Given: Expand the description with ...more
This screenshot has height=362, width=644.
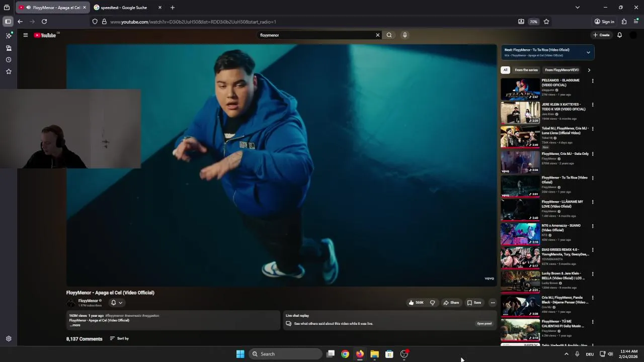Looking at the screenshot, I should point(75,325).
